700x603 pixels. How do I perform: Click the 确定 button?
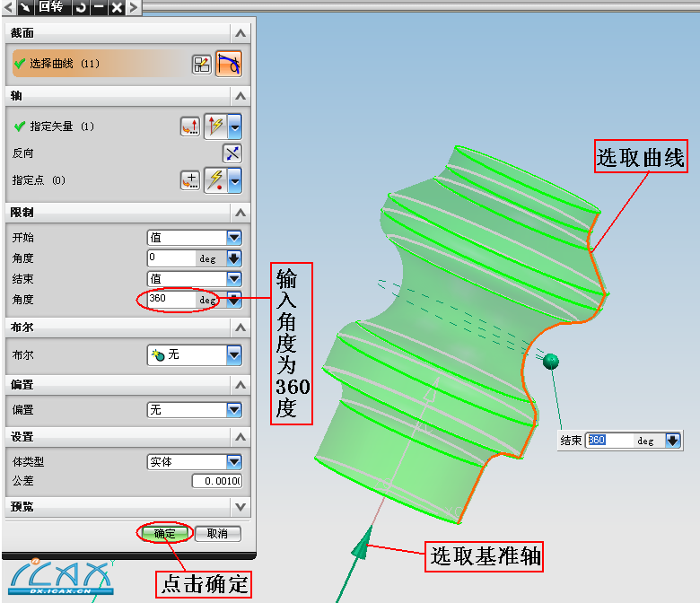[164, 533]
